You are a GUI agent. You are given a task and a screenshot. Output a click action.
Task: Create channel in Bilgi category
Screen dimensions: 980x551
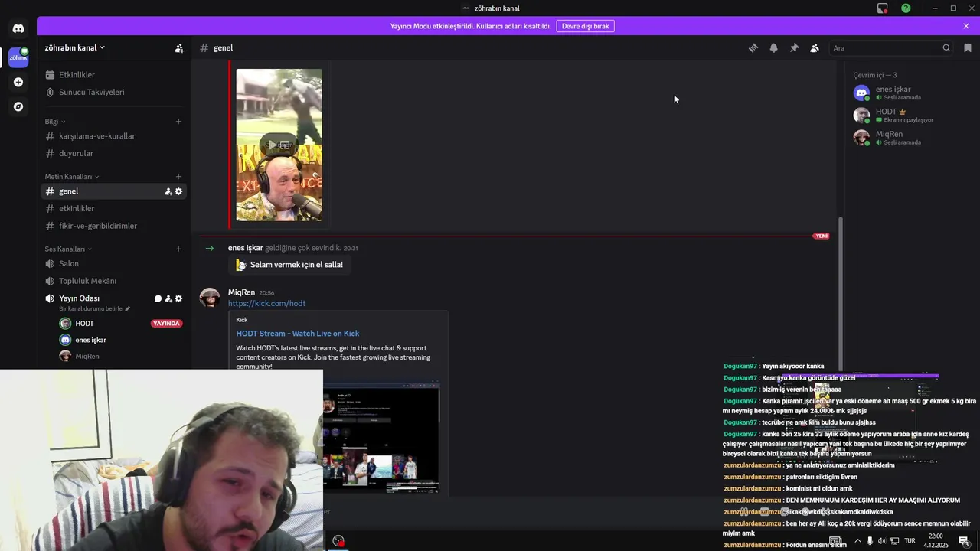pos(178,121)
